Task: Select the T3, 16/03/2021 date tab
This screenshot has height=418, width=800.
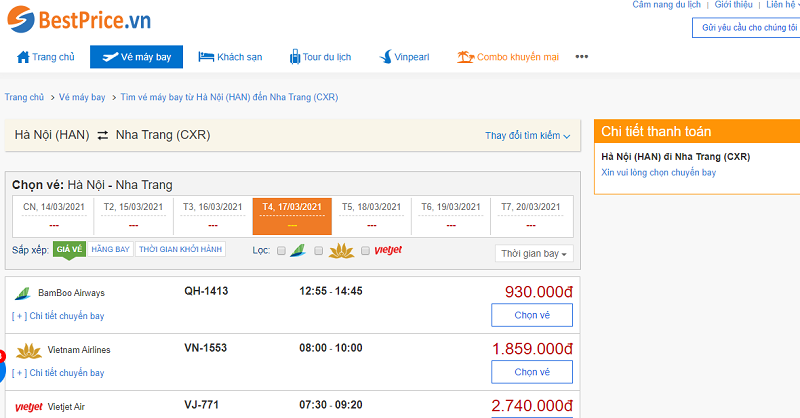Action: [213, 216]
